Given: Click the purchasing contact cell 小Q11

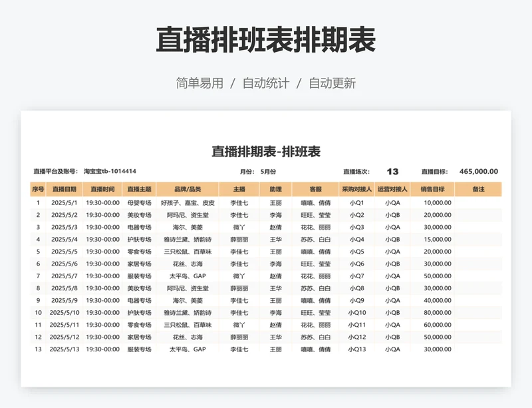Looking at the screenshot, I should point(356,325).
